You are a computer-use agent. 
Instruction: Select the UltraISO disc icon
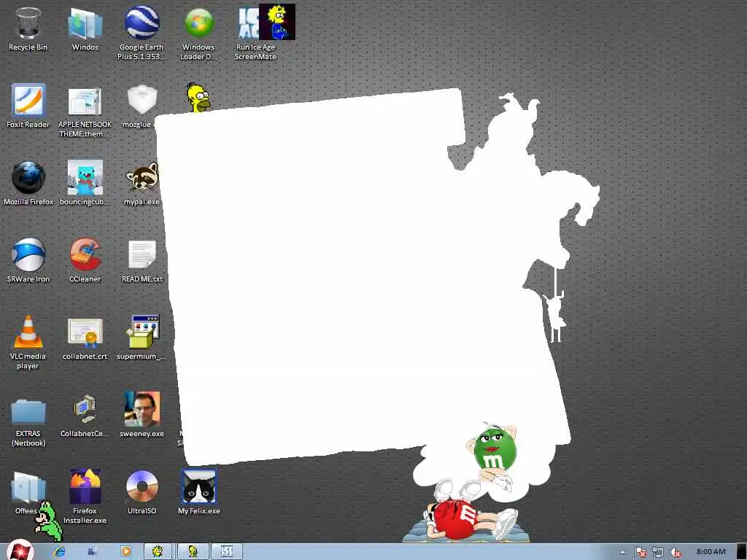[x=142, y=486]
